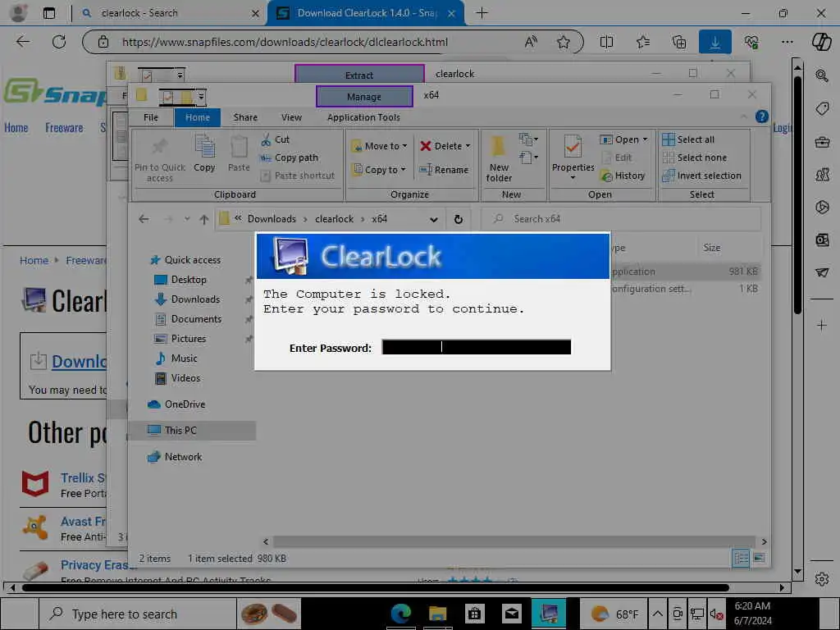
Task: Open the Move to dropdown
Action: click(379, 146)
